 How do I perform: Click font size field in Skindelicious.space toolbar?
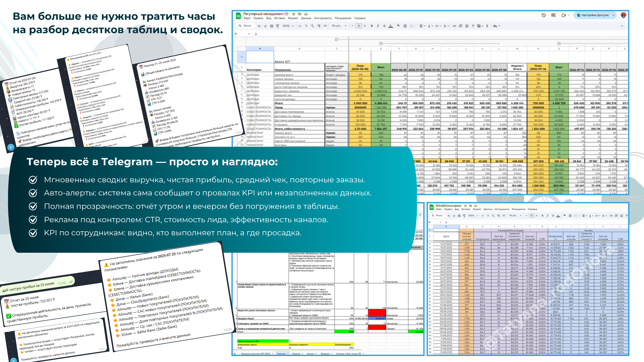532,216
